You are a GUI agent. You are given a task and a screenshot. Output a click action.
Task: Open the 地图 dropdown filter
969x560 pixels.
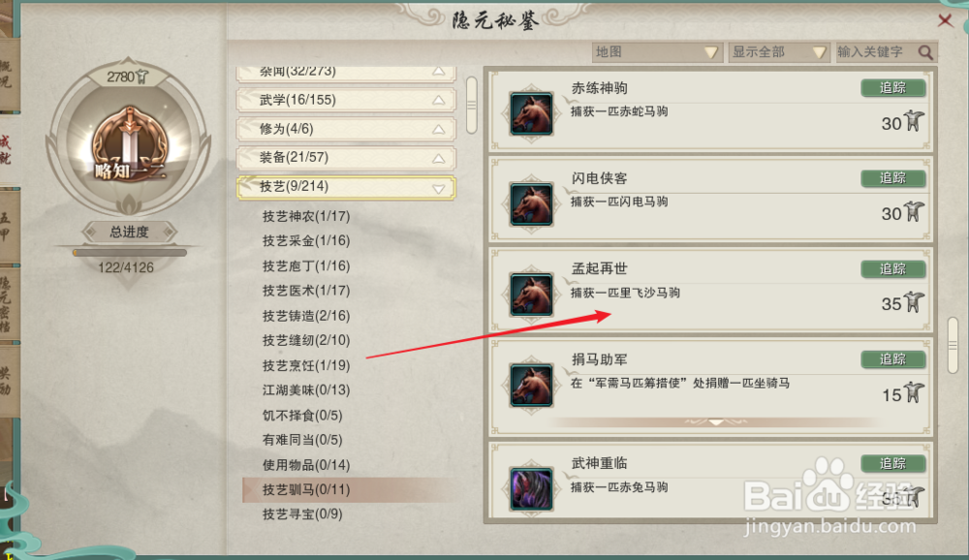click(657, 52)
